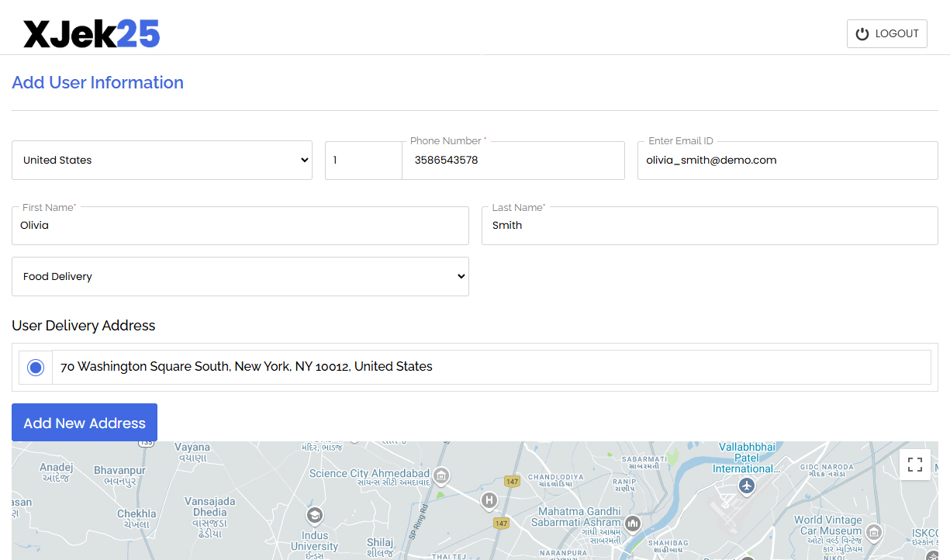950x560 pixels.
Task: Click the Add New Address button
Action: (84, 422)
